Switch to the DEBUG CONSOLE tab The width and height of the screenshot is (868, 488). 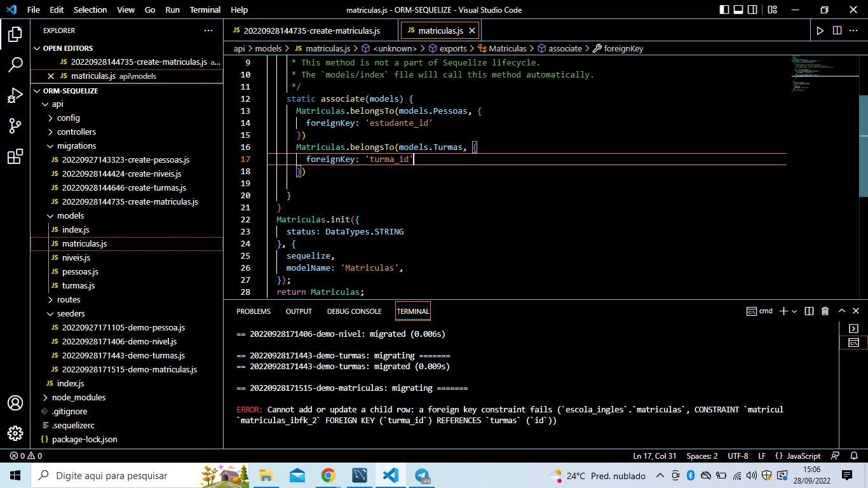tap(355, 311)
